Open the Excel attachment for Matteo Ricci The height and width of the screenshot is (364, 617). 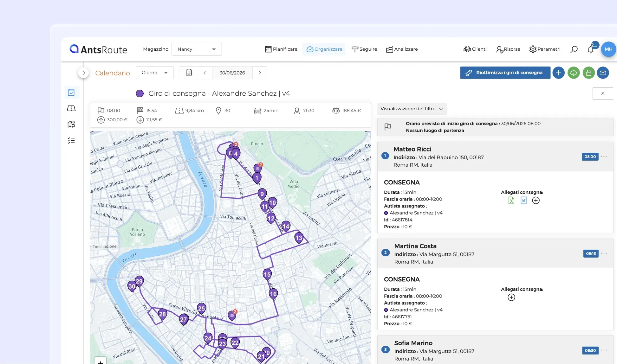tap(511, 200)
